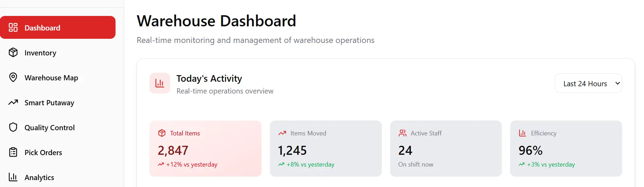
Task: Click the Active Staff people icon
Action: click(403, 133)
